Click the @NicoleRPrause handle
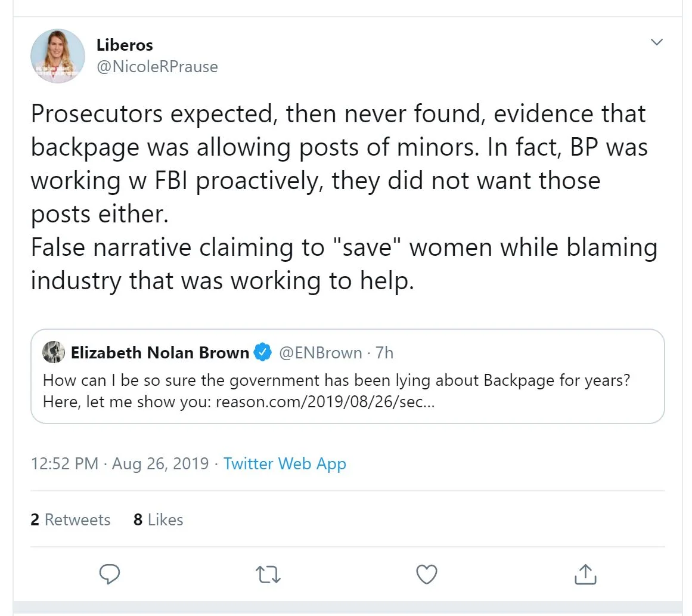The width and height of the screenshot is (692, 616). [157, 66]
